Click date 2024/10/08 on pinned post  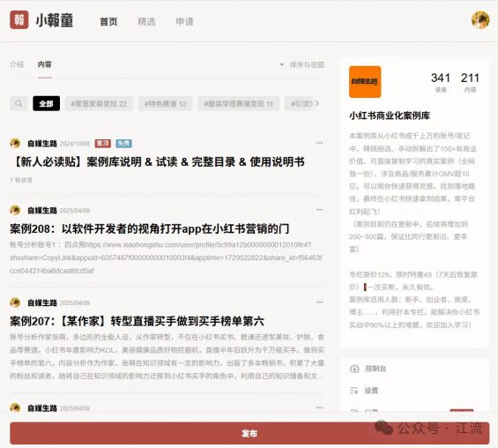point(75,144)
